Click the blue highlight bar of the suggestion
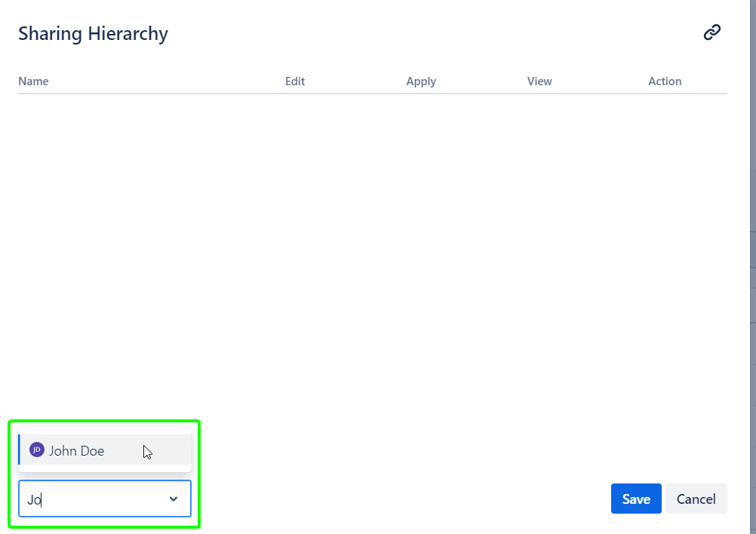756x534 pixels. tap(20, 450)
